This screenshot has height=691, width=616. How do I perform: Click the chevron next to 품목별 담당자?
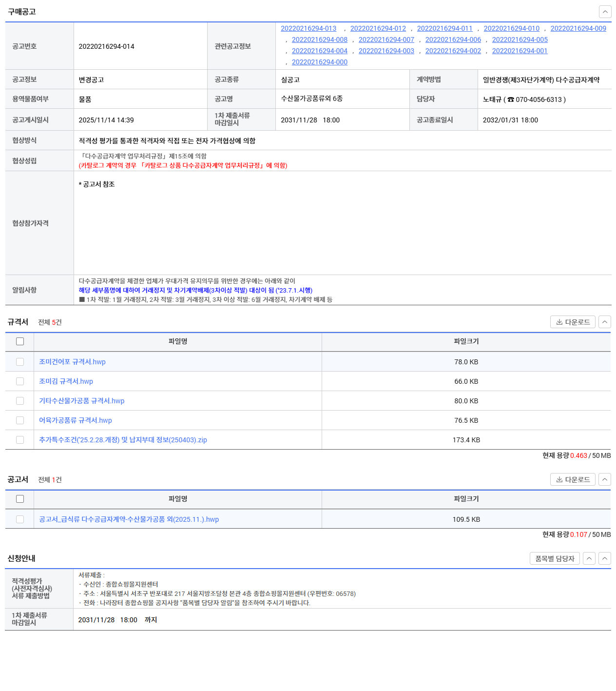point(589,558)
